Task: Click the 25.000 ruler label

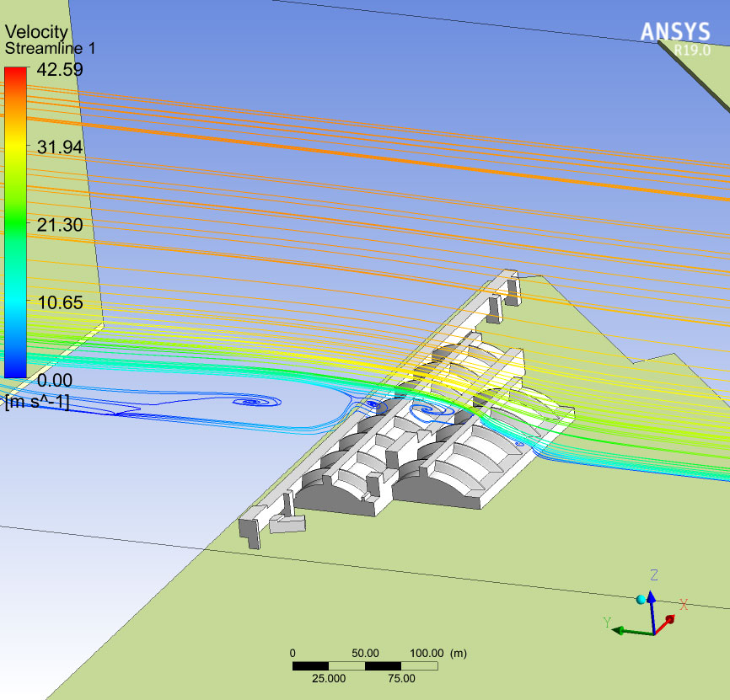Action: (x=329, y=678)
